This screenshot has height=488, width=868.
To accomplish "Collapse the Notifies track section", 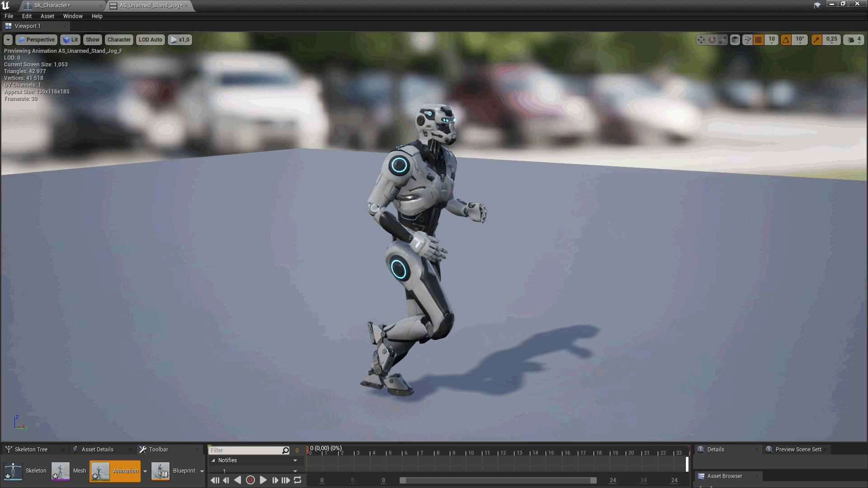I will (x=213, y=460).
